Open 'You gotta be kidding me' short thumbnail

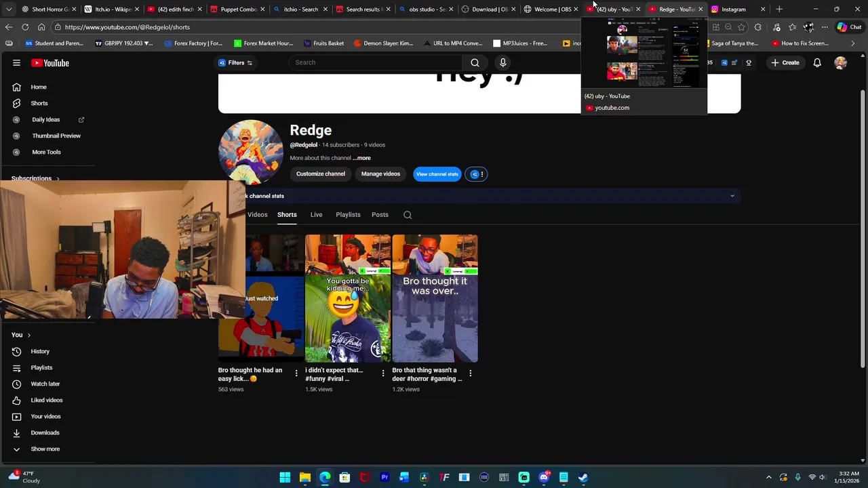tap(348, 299)
